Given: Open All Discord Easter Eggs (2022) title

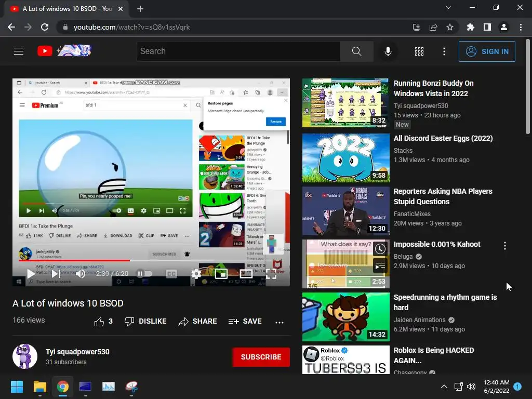Looking at the screenshot, I should click(x=443, y=138).
